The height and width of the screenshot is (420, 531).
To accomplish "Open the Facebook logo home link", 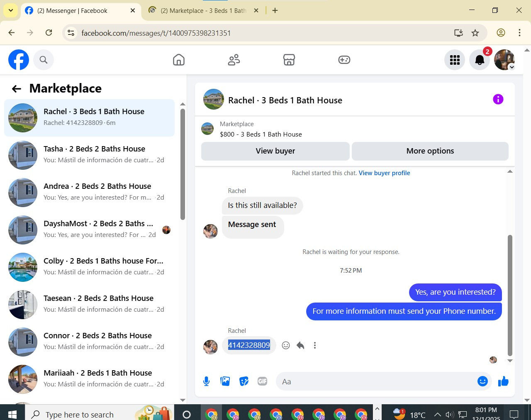I will coord(19,60).
